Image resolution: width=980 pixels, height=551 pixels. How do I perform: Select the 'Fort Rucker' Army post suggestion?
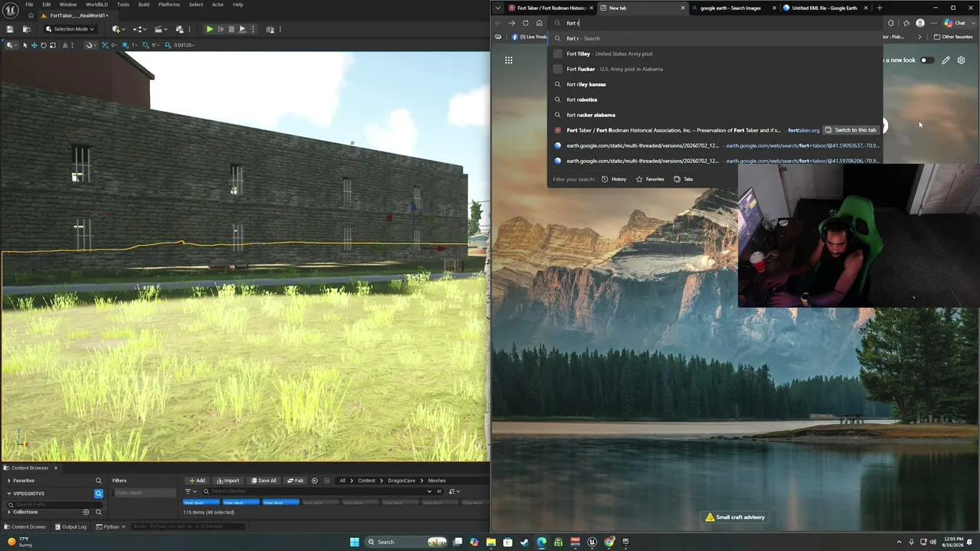pos(715,69)
